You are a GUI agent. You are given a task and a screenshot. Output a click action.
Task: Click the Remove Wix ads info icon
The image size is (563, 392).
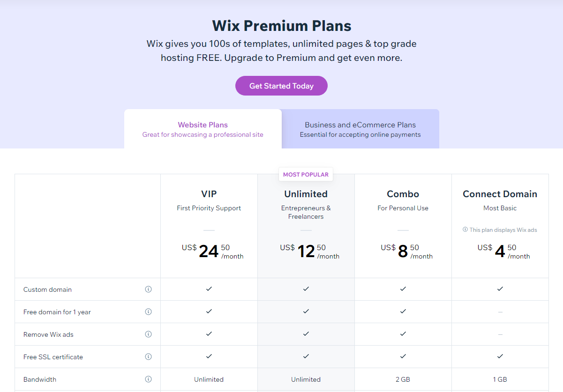click(148, 334)
